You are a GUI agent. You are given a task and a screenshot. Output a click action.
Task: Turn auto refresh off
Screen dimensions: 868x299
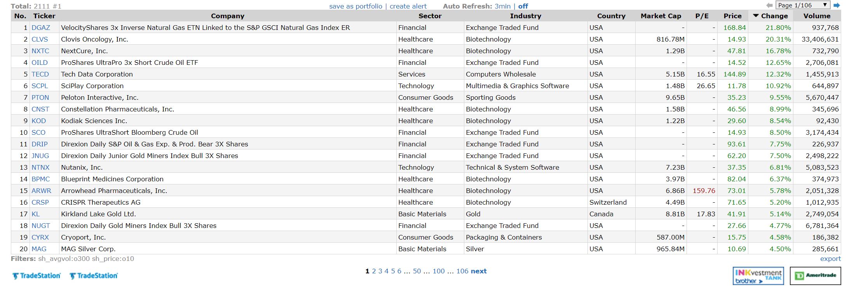523,6
